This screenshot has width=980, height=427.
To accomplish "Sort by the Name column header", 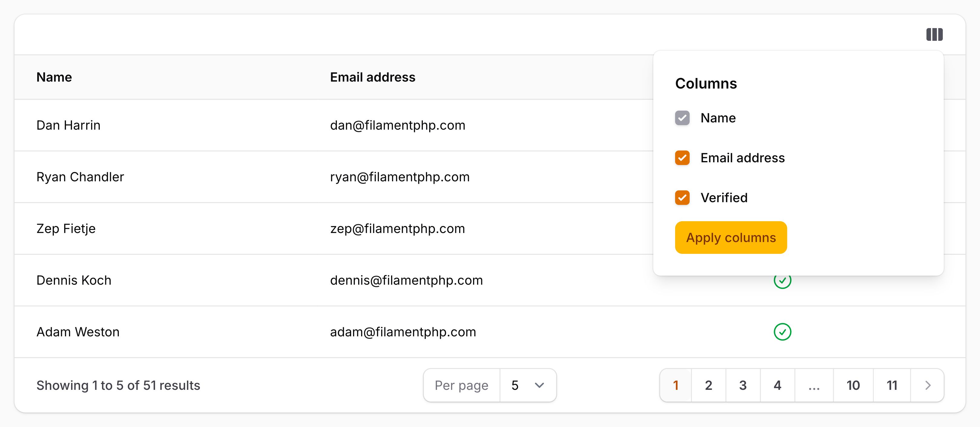I will (x=54, y=77).
